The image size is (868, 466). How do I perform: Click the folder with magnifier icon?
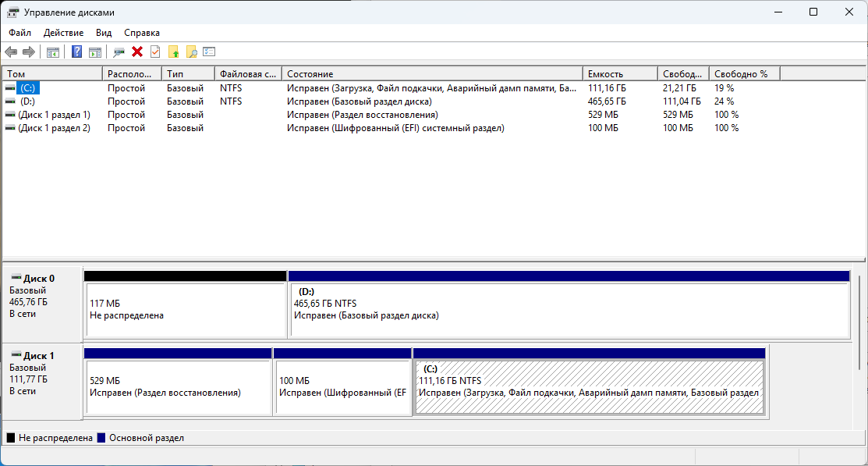pos(191,52)
